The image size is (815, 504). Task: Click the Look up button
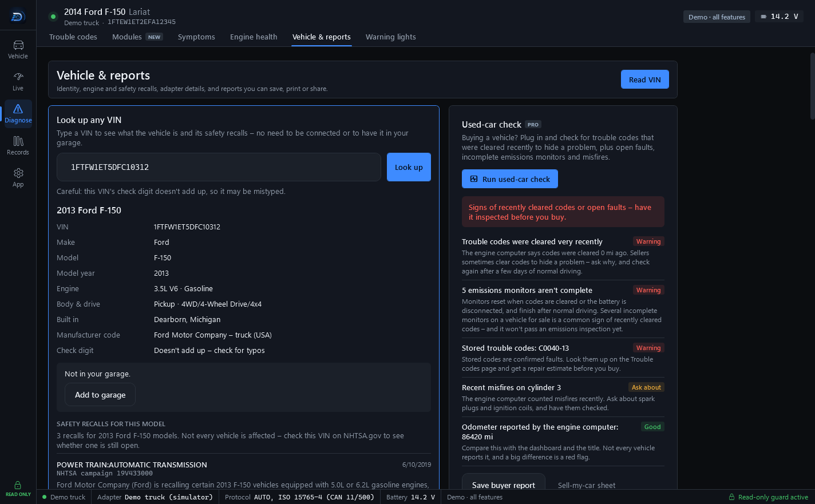pyautogui.click(x=409, y=167)
